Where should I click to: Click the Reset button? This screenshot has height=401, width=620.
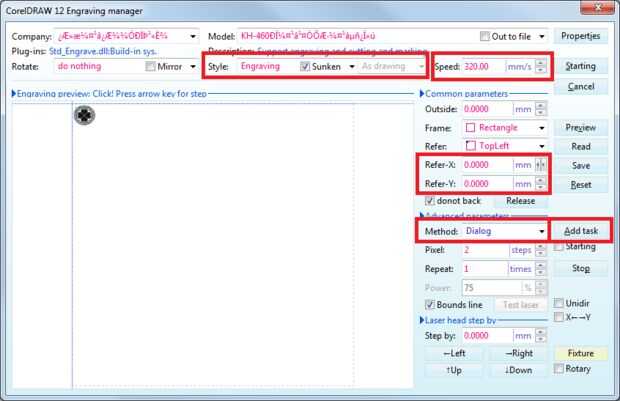580,185
